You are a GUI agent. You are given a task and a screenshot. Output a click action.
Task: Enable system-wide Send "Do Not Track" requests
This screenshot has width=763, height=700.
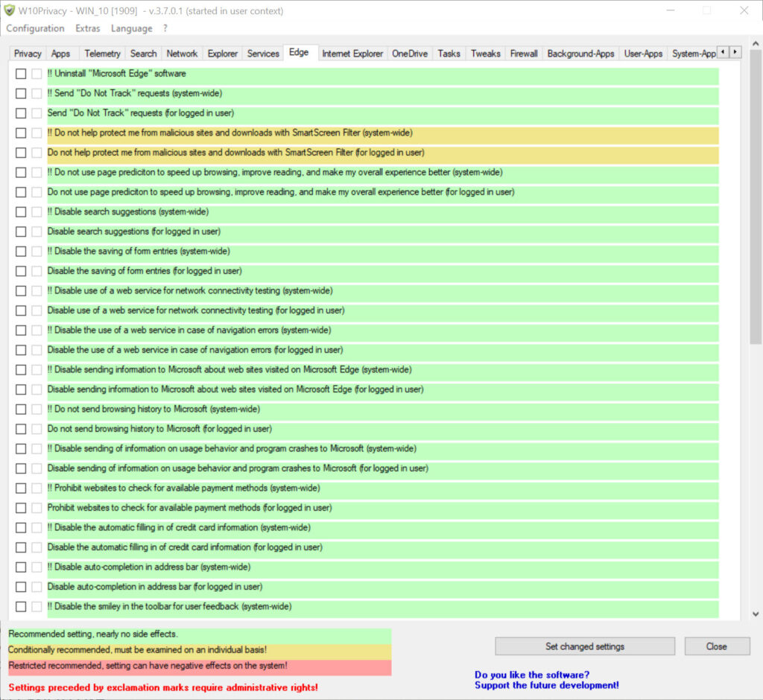pos(21,94)
